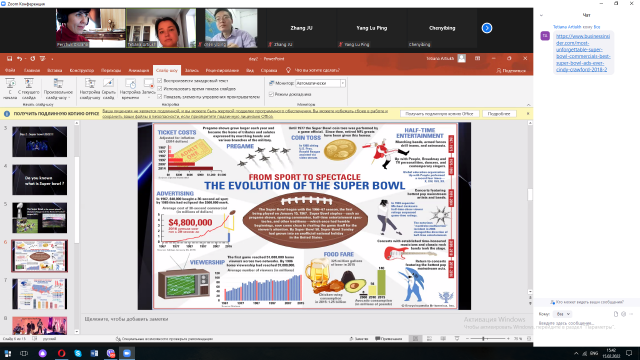Switch to the Конструктор ribbon tab
The width and height of the screenshot is (640, 360).
82,71
